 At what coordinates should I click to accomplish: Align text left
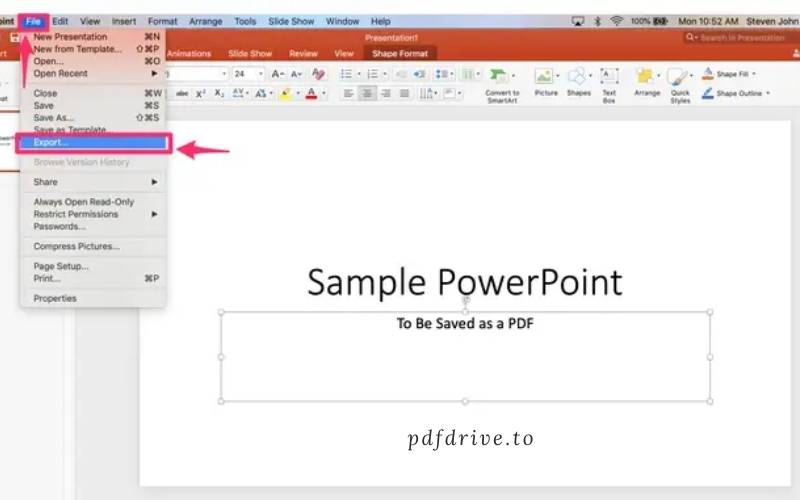pyautogui.click(x=348, y=93)
